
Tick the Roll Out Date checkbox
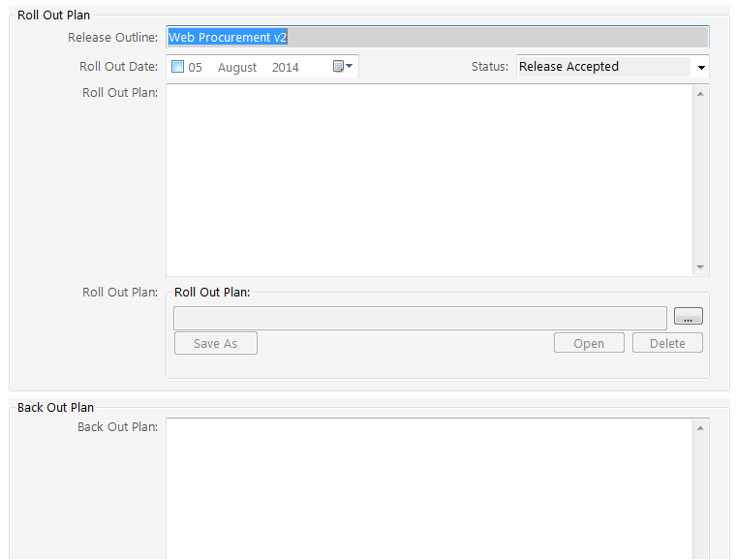coord(177,66)
